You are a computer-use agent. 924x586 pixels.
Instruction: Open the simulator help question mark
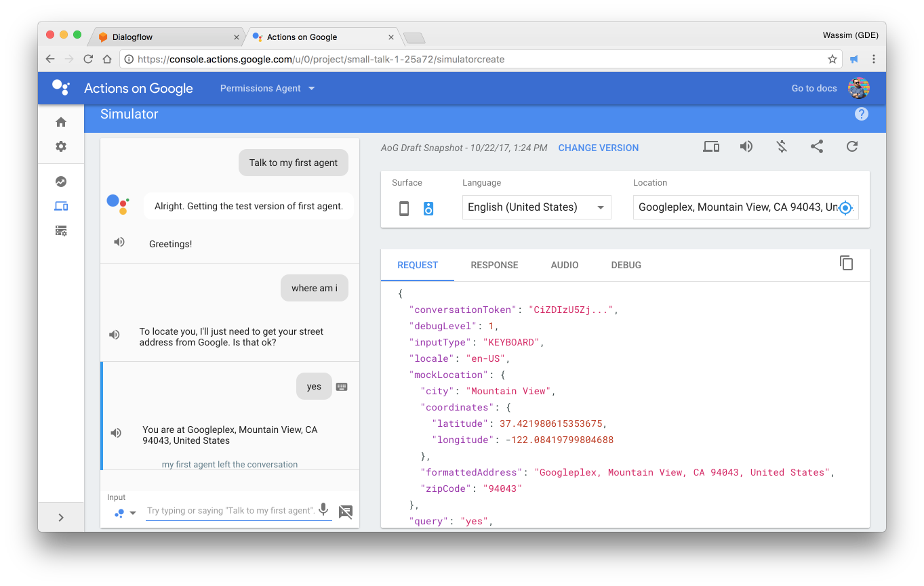pyautogui.click(x=861, y=114)
